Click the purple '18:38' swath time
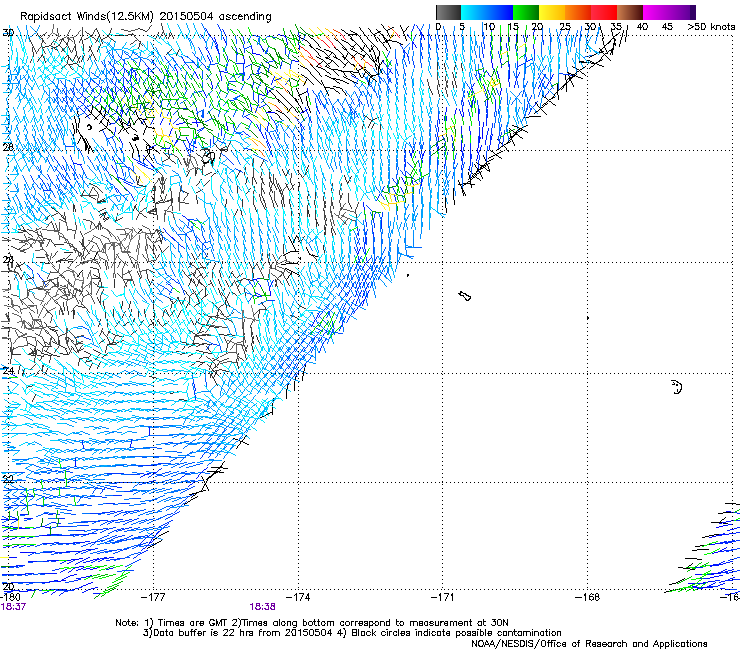 262,607
